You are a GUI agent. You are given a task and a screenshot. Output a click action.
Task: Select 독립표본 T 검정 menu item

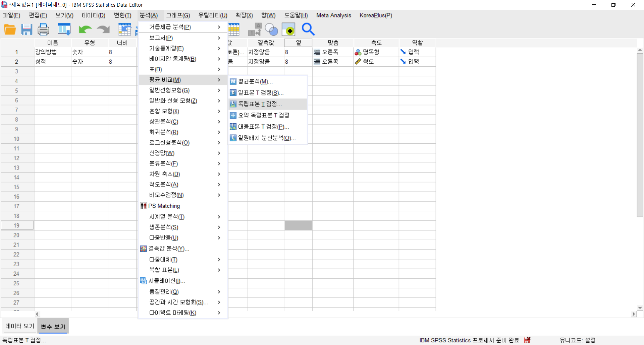(268, 104)
